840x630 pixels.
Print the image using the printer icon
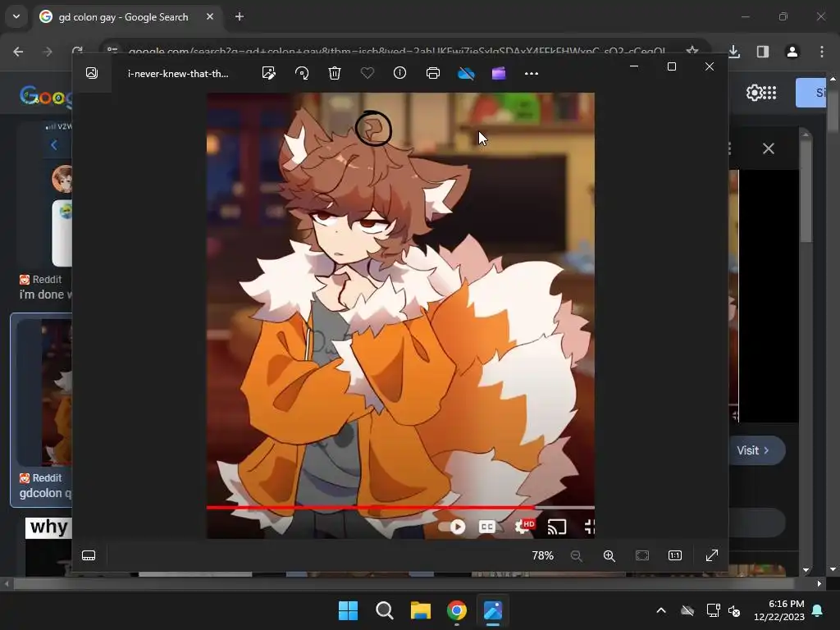(433, 73)
